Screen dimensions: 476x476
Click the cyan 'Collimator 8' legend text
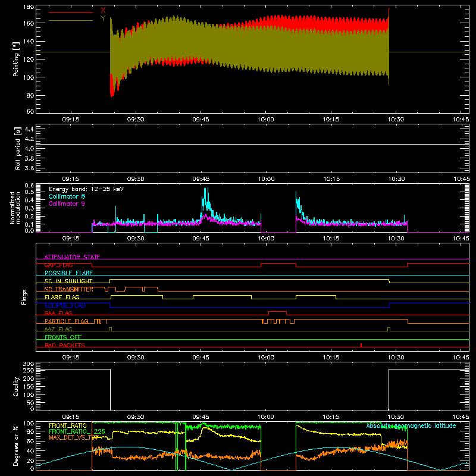[67, 196]
